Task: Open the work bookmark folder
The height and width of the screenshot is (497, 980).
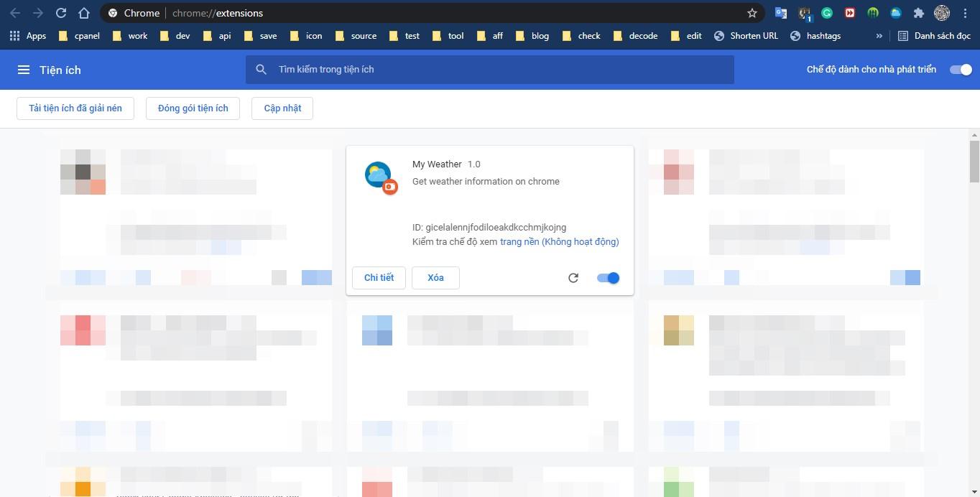Action: pyautogui.click(x=130, y=36)
